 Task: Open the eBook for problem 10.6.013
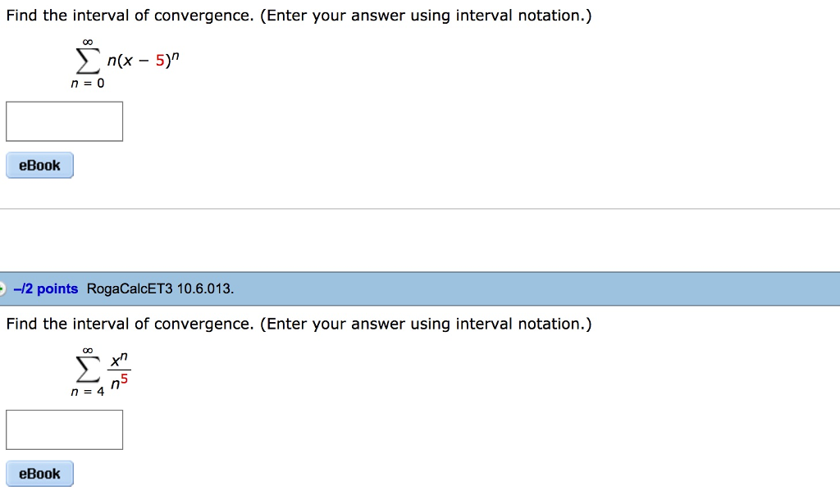point(39,473)
